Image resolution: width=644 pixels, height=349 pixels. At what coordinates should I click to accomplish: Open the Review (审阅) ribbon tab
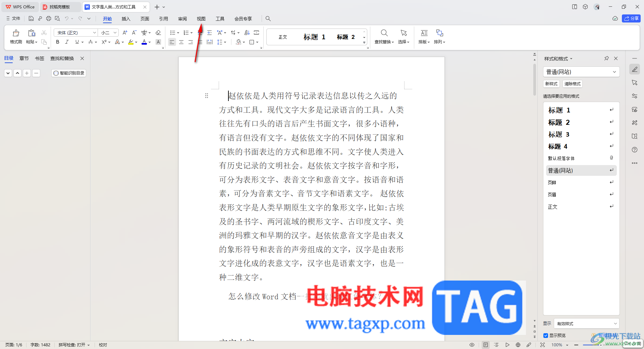click(x=182, y=19)
